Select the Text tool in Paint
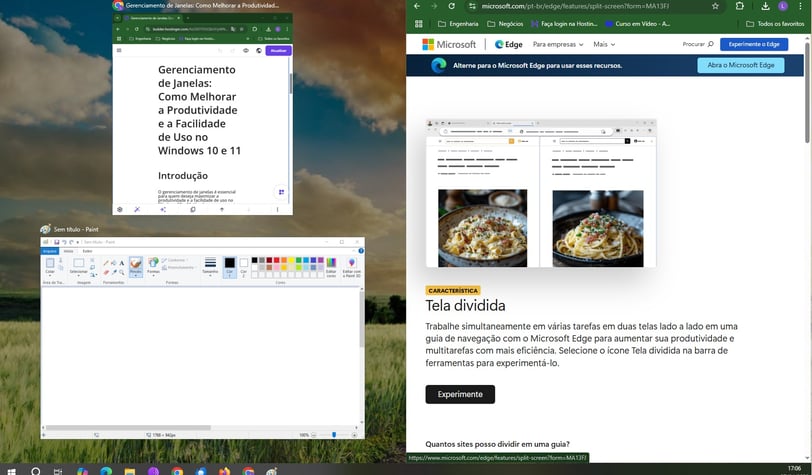 point(122,263)
